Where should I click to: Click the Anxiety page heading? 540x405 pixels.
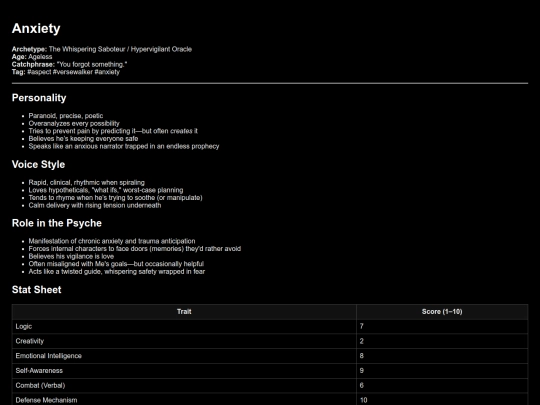(36, 28)
